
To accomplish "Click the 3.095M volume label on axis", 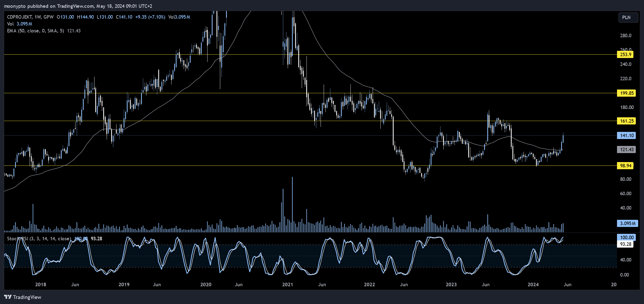I will pyautogui.click(x=628, y=223).
